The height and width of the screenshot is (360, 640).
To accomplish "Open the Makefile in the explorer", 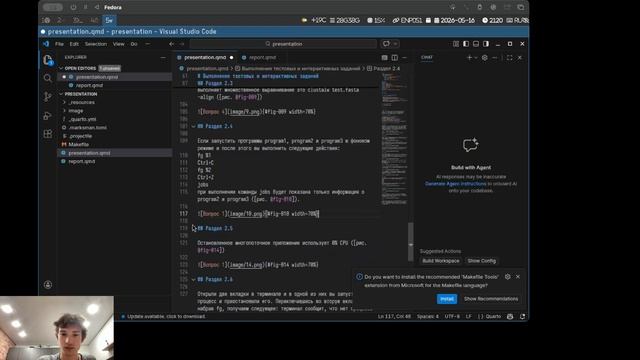I will click(78, 144).
